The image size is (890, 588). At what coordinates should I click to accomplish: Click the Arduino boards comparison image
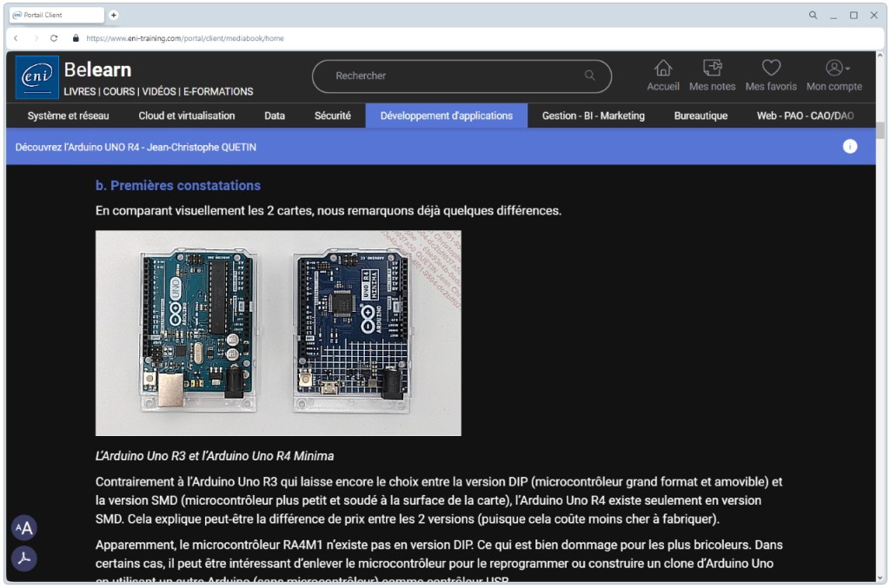277,333
